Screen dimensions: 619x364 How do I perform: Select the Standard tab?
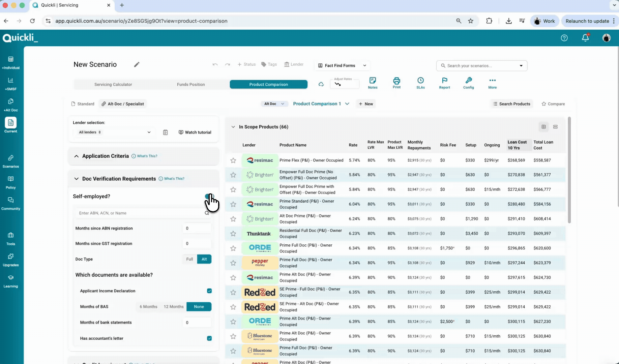click(x=83, y=104)
